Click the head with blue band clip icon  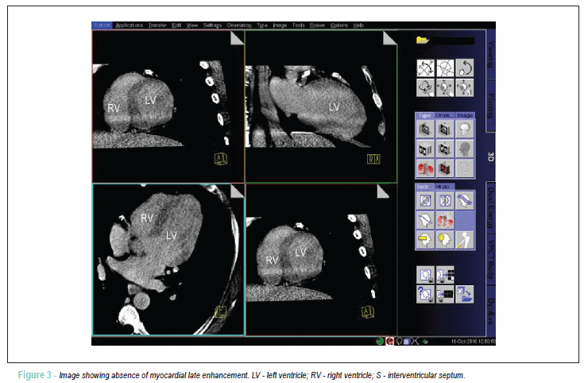click(464, 200)
